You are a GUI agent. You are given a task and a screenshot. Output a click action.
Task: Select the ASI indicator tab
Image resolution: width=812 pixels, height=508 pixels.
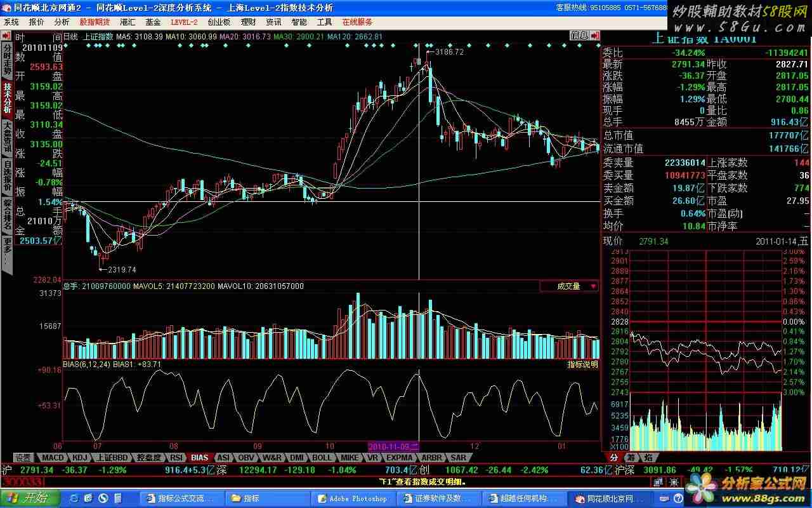[x=223, y=457]
